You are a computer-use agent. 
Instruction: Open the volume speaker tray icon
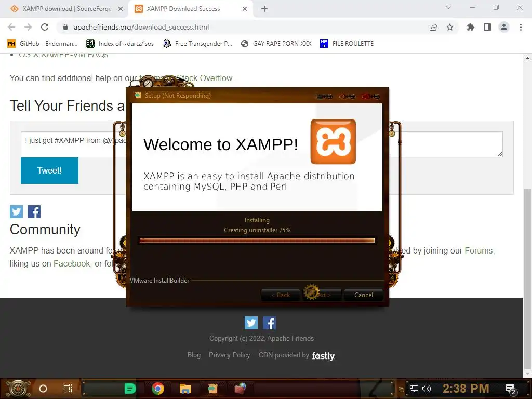[x=427, y=389]
